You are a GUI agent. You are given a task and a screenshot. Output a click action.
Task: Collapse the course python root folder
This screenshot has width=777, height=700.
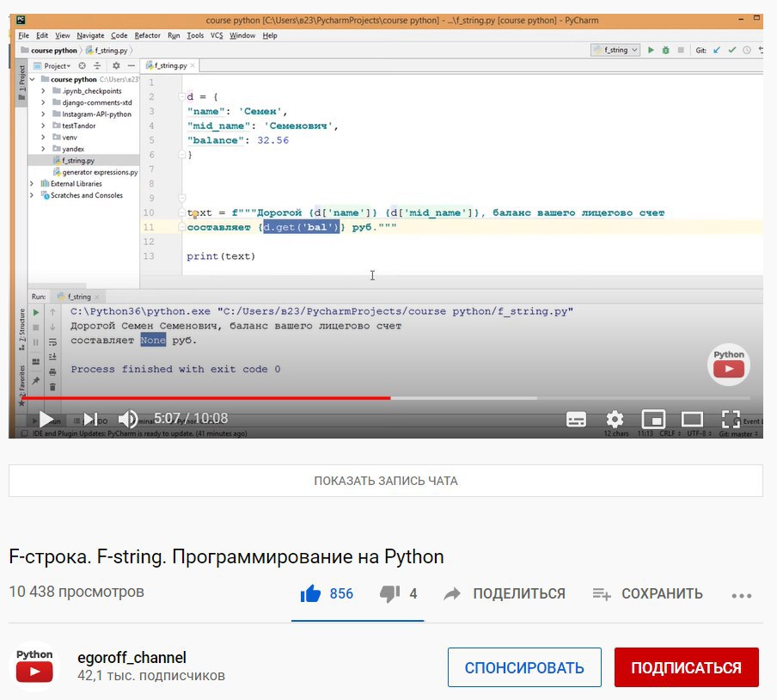click(x=32, y=79)
